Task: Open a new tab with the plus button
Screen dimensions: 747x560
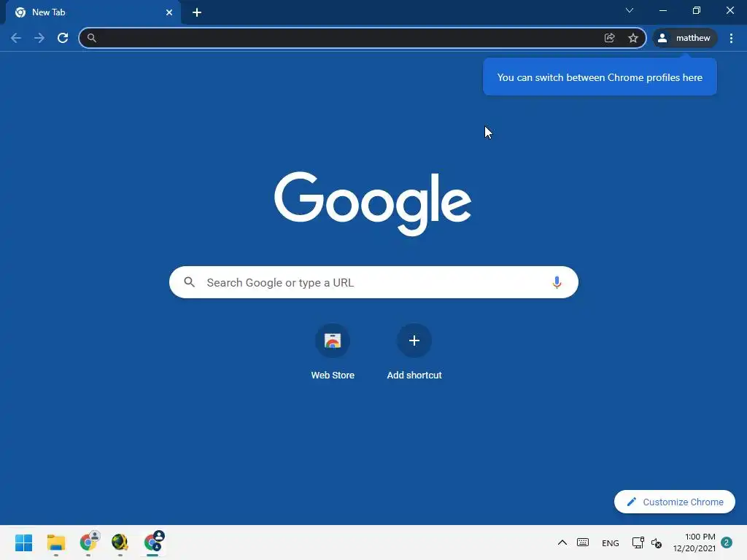Action: 197,12
